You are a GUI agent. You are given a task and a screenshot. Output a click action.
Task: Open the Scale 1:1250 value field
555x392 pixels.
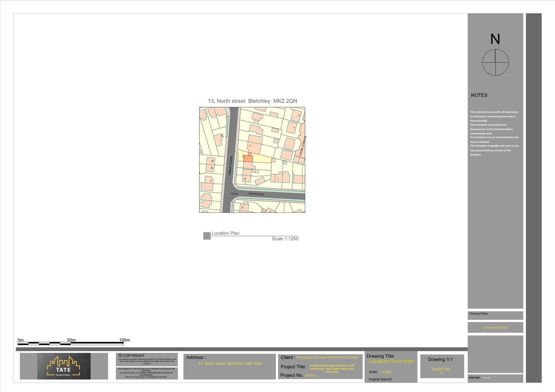pyautogui.click(x=385, y=372)
